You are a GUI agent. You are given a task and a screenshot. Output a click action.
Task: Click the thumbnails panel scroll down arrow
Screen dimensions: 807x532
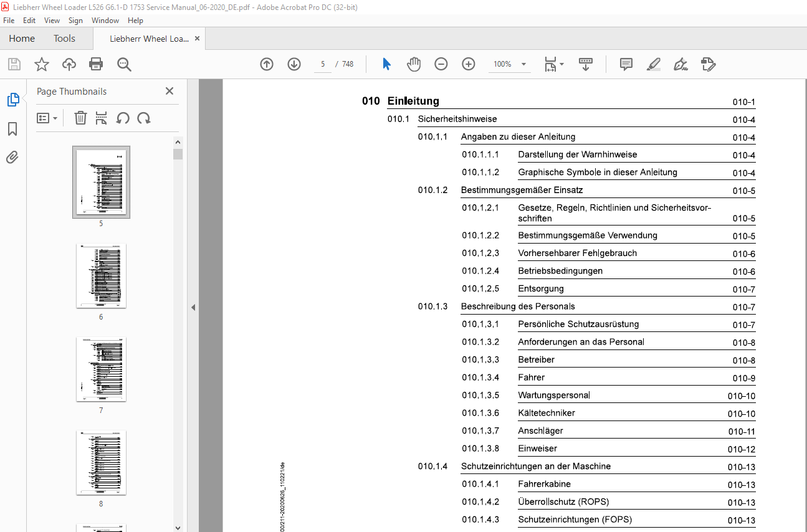coord(178,527)
